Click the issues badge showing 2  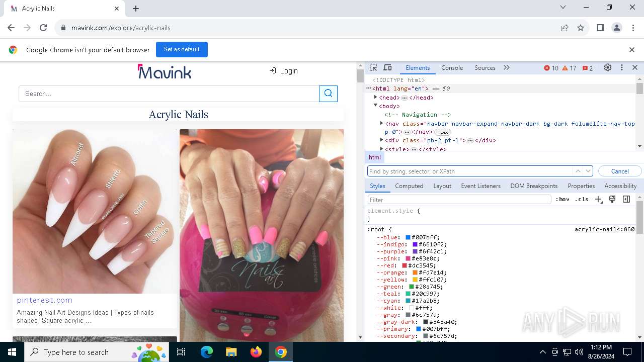(587, 68)
